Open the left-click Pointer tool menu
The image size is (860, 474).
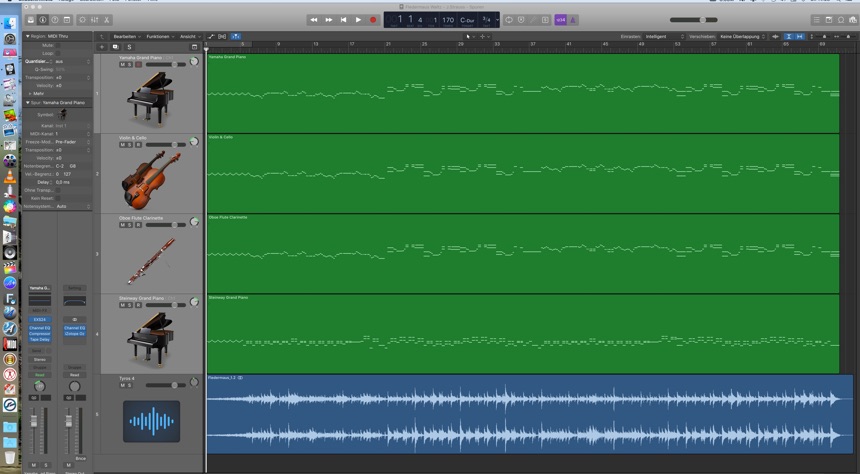click(x=469, y=36)
